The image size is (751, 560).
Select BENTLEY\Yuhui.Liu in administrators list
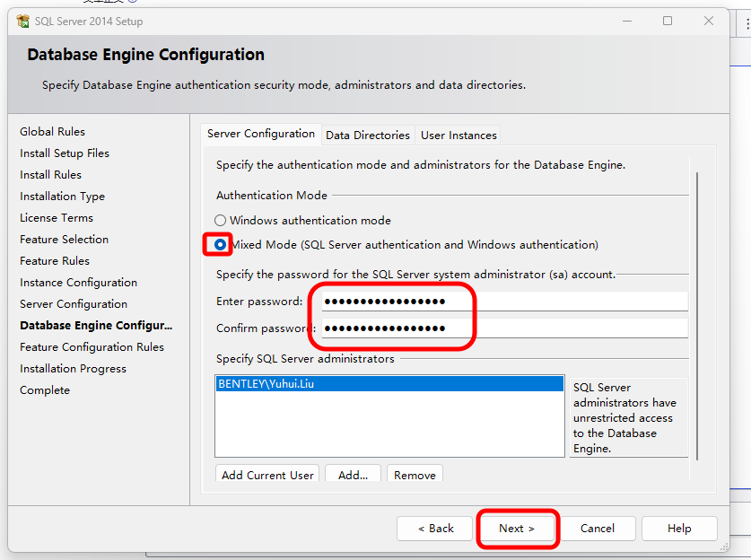click(266, 384)
